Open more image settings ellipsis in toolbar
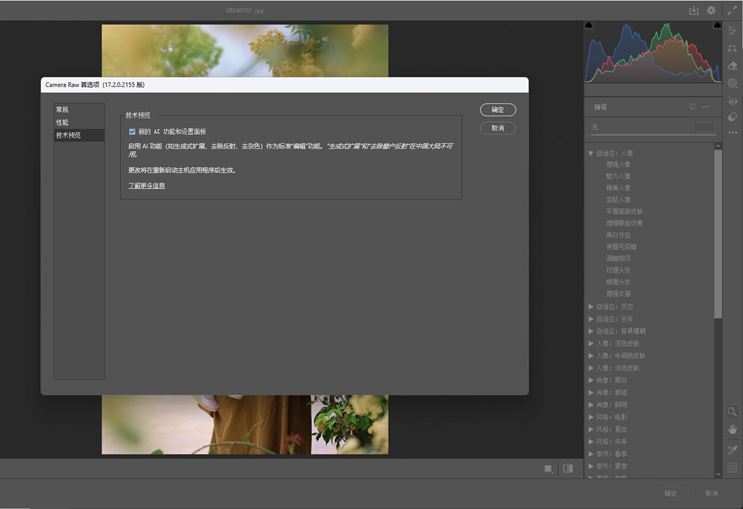The width and height of the screenshot is (743, 509). click(732, 133)
